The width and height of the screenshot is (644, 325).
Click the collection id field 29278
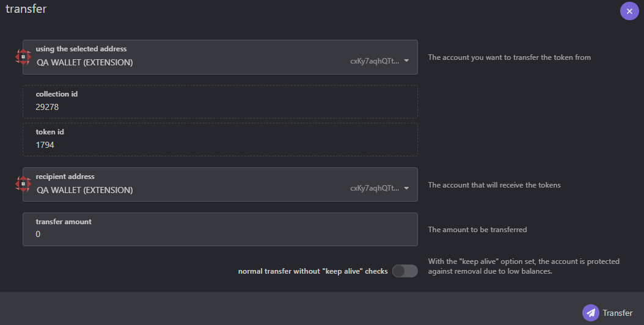220,102
